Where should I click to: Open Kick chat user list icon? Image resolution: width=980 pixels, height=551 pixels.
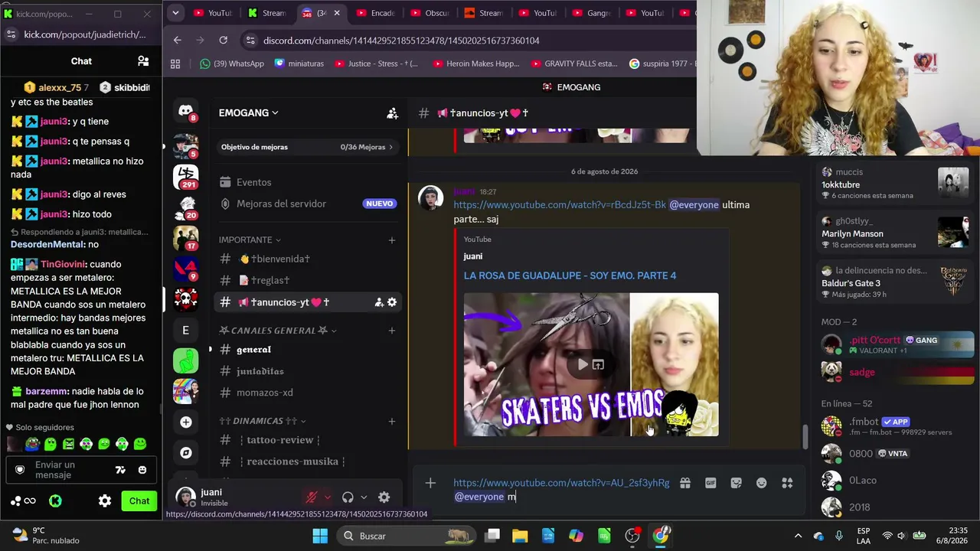click(143, 61)
